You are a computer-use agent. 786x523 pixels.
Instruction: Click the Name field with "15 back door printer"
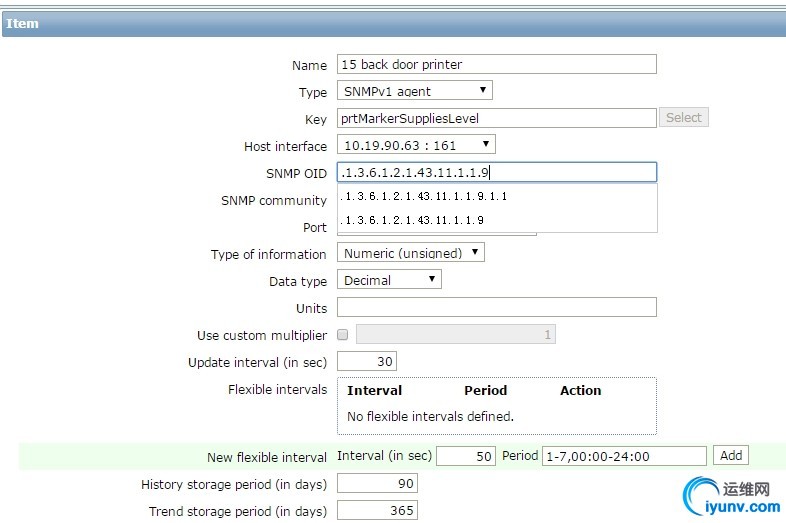tap(496, 64)
